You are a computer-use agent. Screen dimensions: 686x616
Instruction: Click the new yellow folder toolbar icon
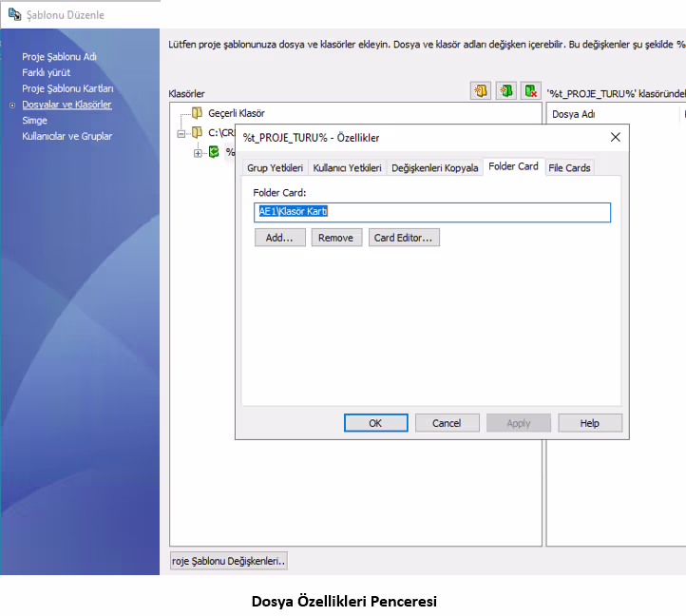(481, 91)
